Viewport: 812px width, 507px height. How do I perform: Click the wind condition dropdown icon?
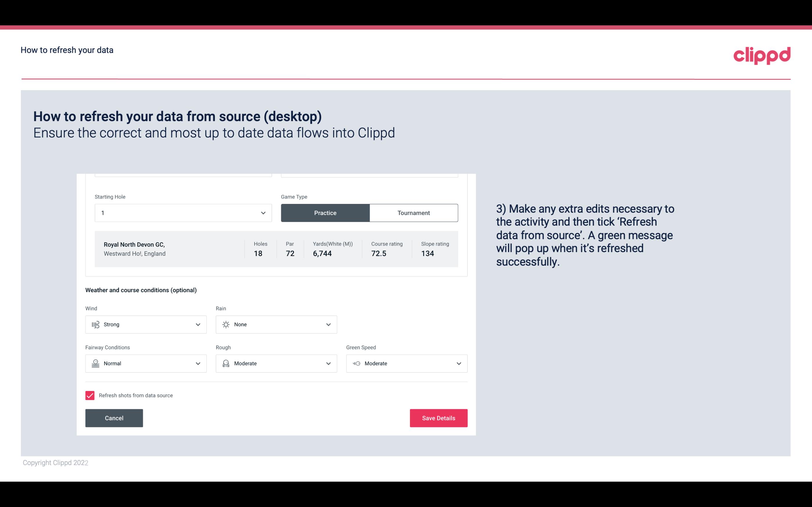tap(198, 324)
